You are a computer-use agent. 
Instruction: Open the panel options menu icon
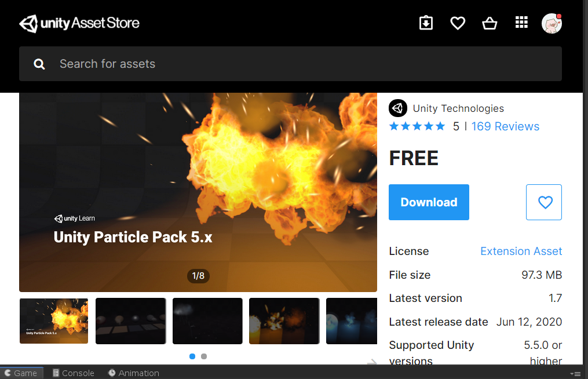click(575, 374)
